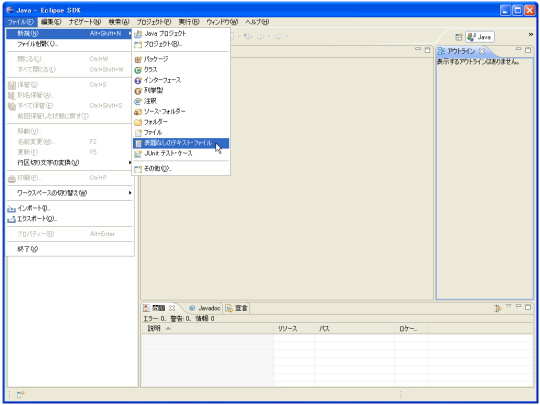Open the problems view filter icon
540x405 pixels.
coord(498,308)
